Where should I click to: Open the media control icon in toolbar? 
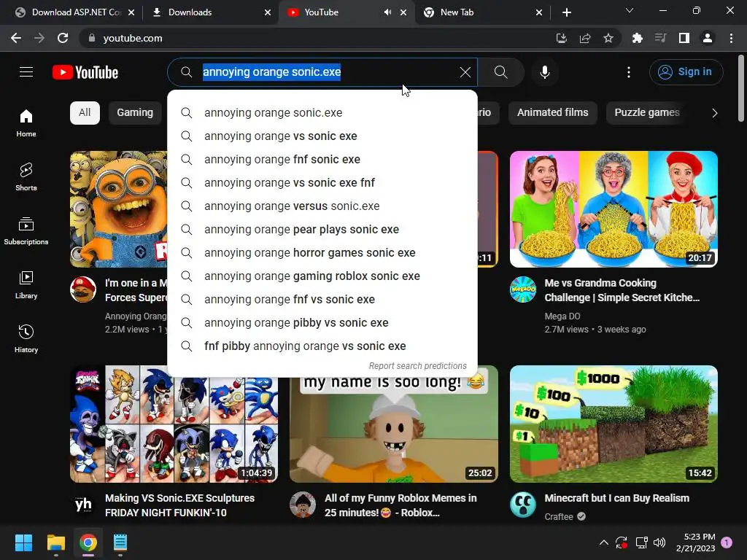660,38
